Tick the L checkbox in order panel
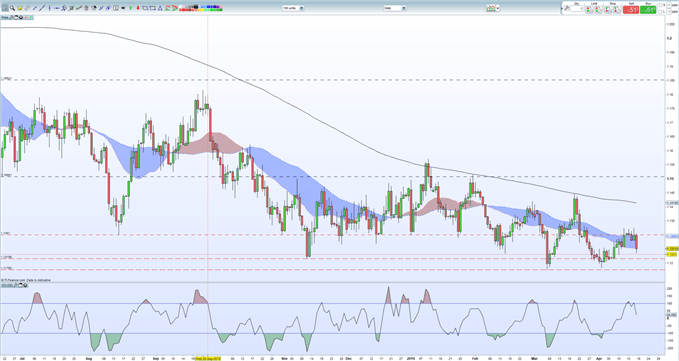The image size is (679, 361). [x=660, y=12]
